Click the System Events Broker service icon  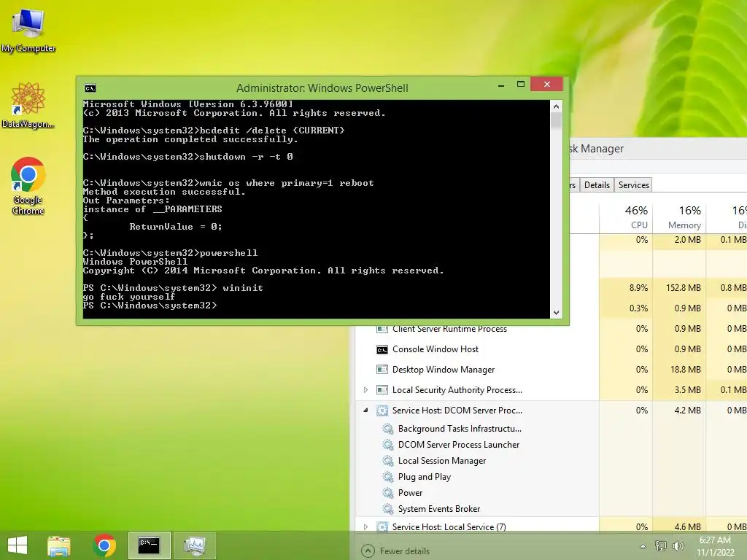pos(388,509)
